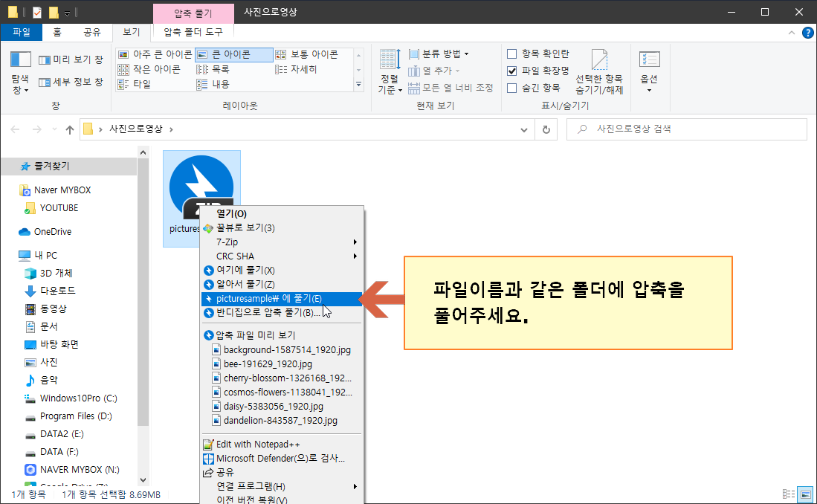This screenshot has width=817, height=504.
Task: Choose Edit with Notepad++
Action: [x=281, y=445]
